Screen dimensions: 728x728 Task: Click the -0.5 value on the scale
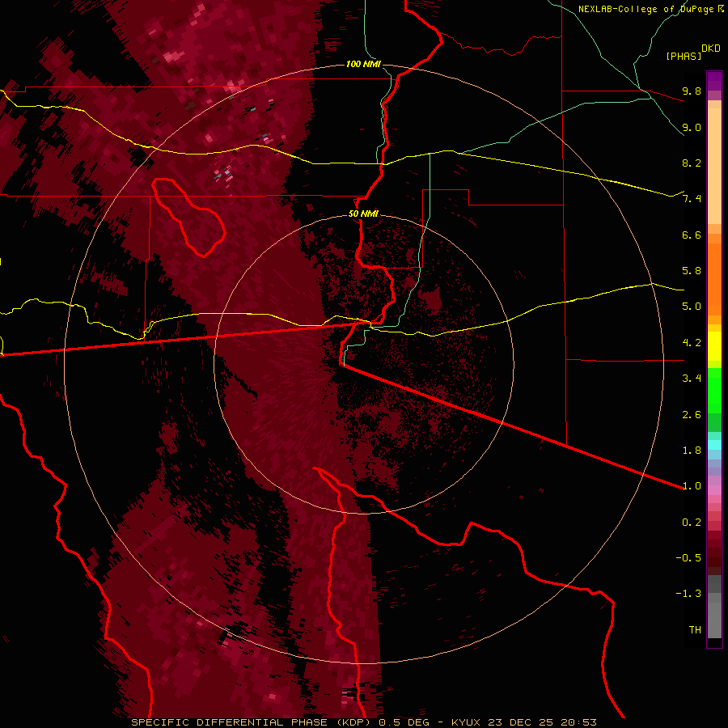point(688,558)
